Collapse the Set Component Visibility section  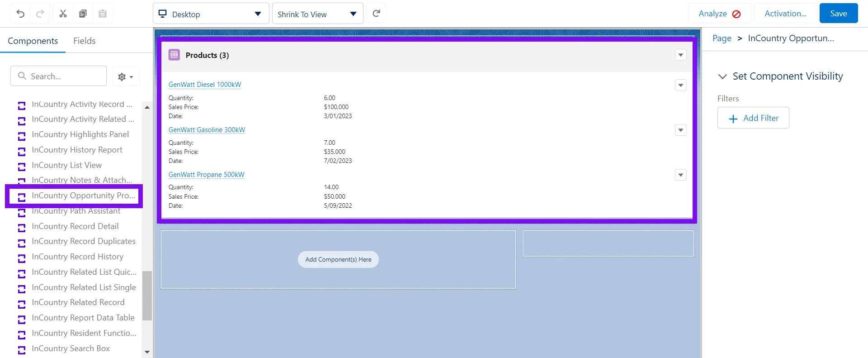722,76
